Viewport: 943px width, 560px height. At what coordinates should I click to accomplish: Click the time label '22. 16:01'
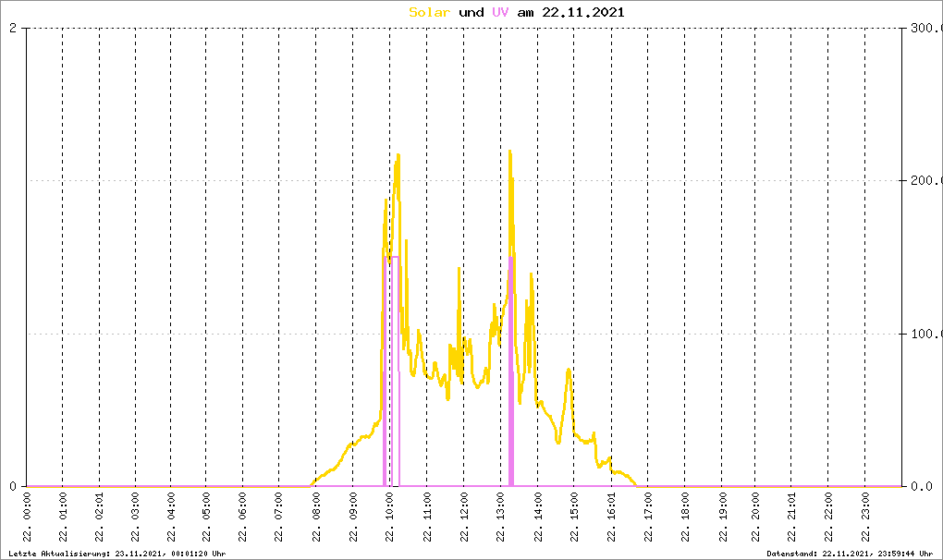click(x=612, y=517)
